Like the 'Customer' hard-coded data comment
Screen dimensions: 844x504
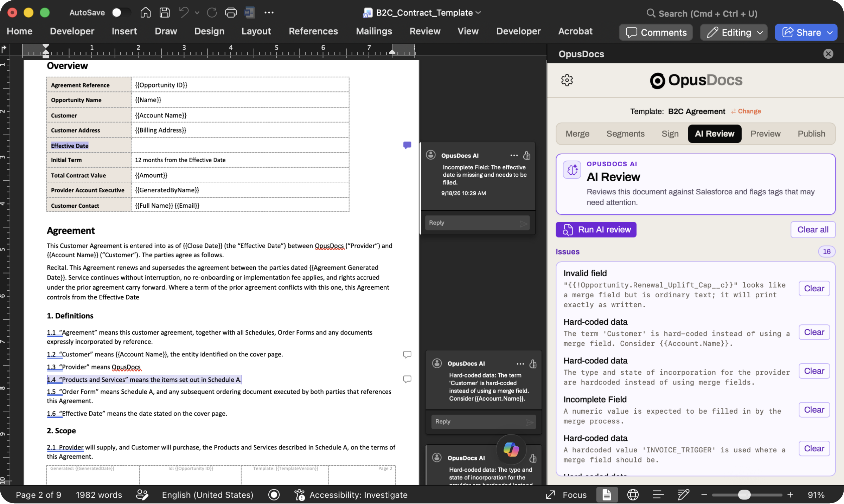(533, 364)
